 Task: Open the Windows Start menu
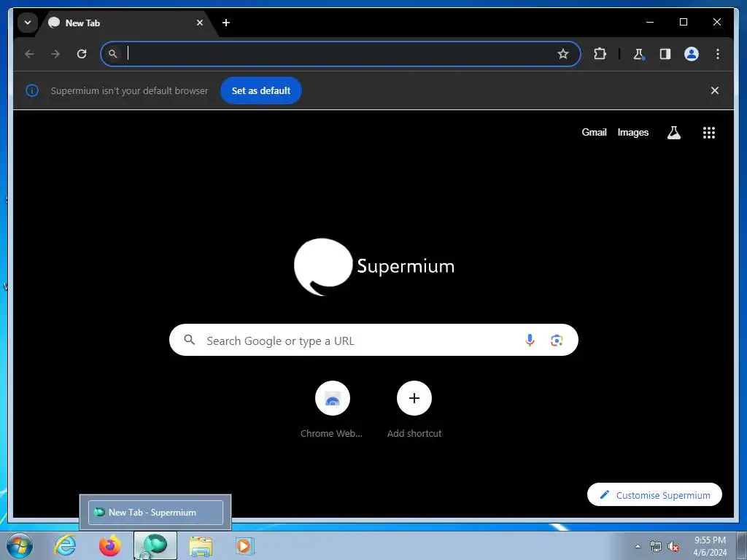pos(19,545)
